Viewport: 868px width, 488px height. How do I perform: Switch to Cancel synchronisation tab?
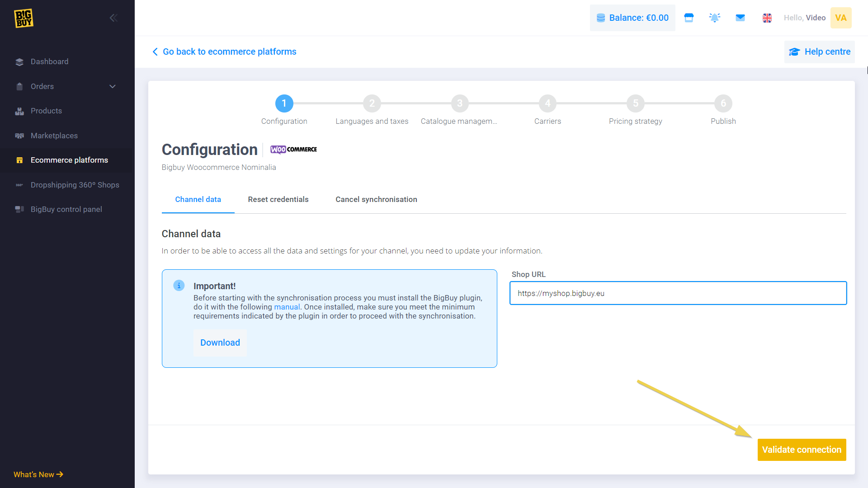[x=376, y=199]
